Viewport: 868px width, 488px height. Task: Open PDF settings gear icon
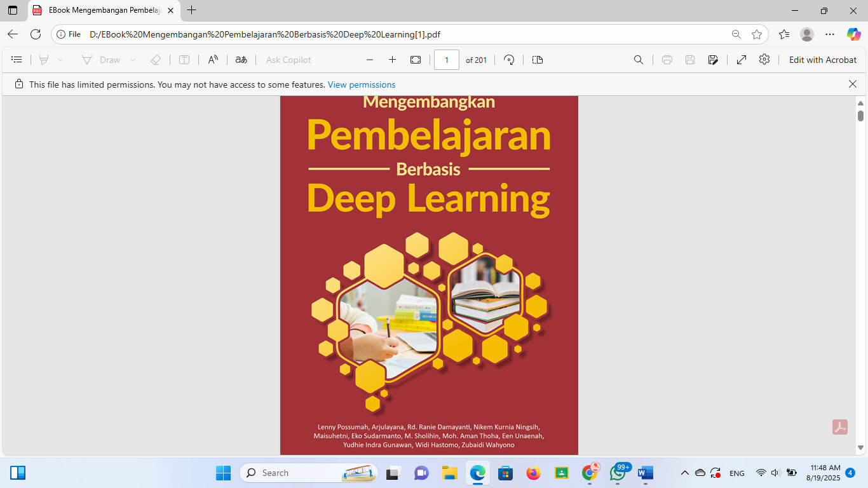click(x=764, y=59)
